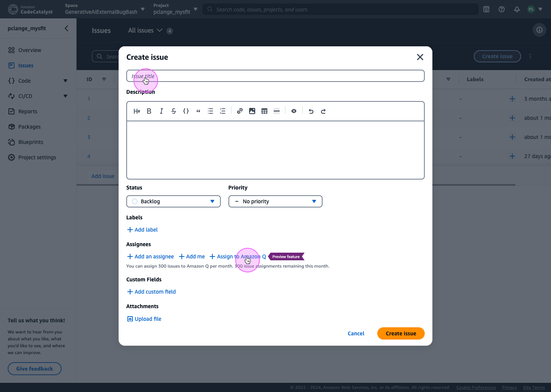551x392 pixels.
Task: Redo description edit
Action: pos(323,111)
